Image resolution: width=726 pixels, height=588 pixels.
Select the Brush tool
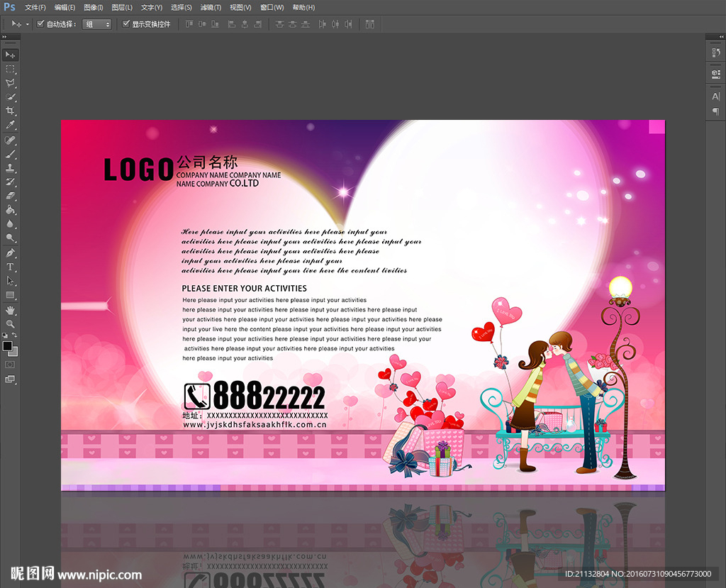pyautogui.click(x=10, y=154)
